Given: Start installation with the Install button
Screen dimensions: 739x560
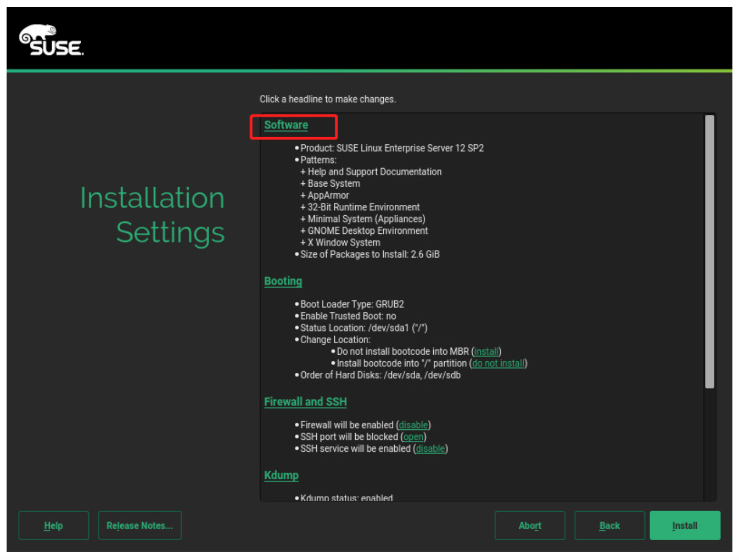Looking at the screenshot, I should coord(685,525).
